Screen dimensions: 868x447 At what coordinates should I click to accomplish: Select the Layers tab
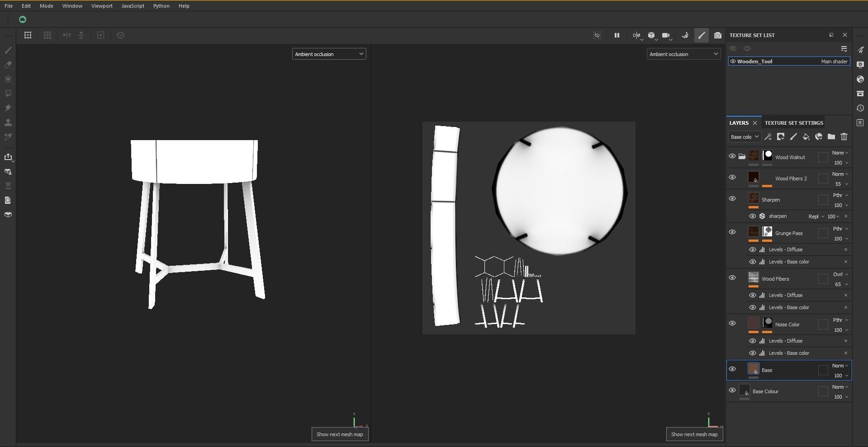[x=739, y=123]
